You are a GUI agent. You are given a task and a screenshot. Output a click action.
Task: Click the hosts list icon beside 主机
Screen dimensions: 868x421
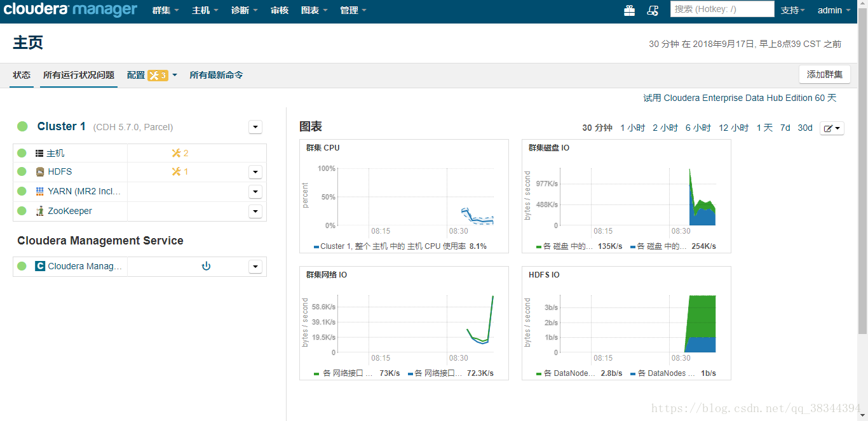tap(39, 153)
